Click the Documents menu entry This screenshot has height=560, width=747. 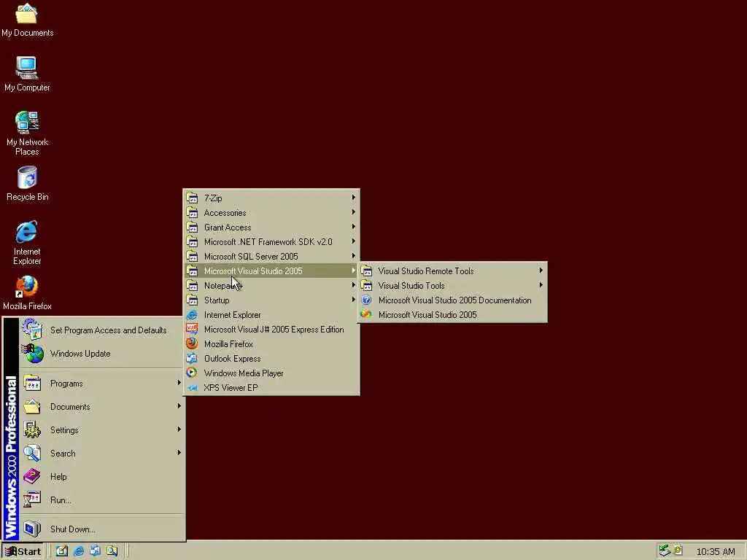102,407
